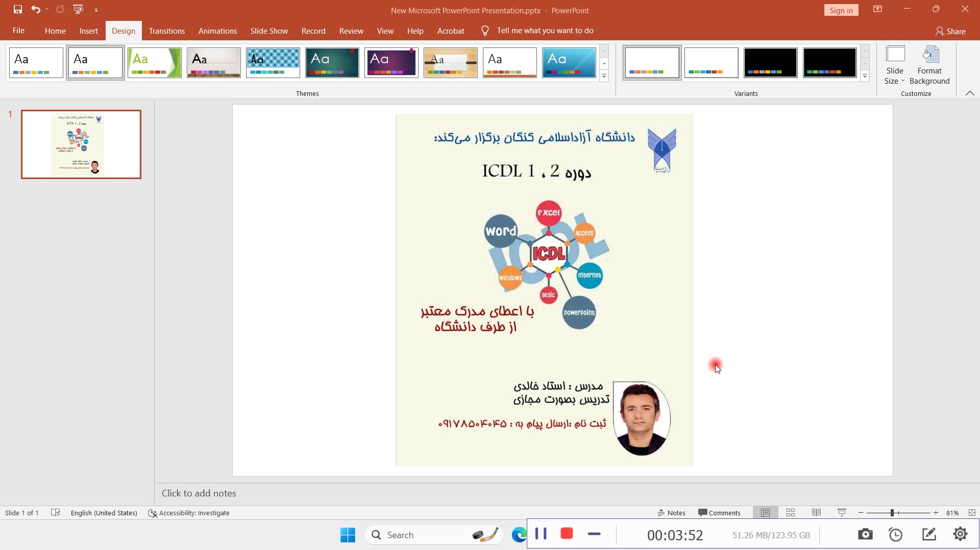
Task: Fit slide to current window
Action: coord(972,513)
